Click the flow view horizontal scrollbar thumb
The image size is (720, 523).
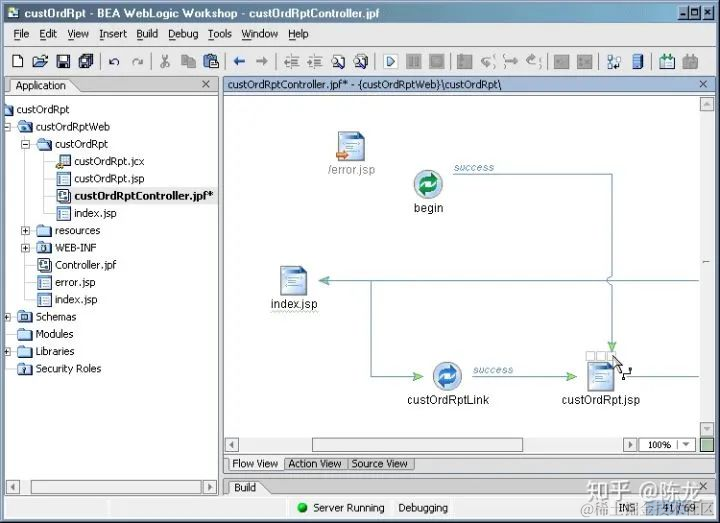click(417, 444)
